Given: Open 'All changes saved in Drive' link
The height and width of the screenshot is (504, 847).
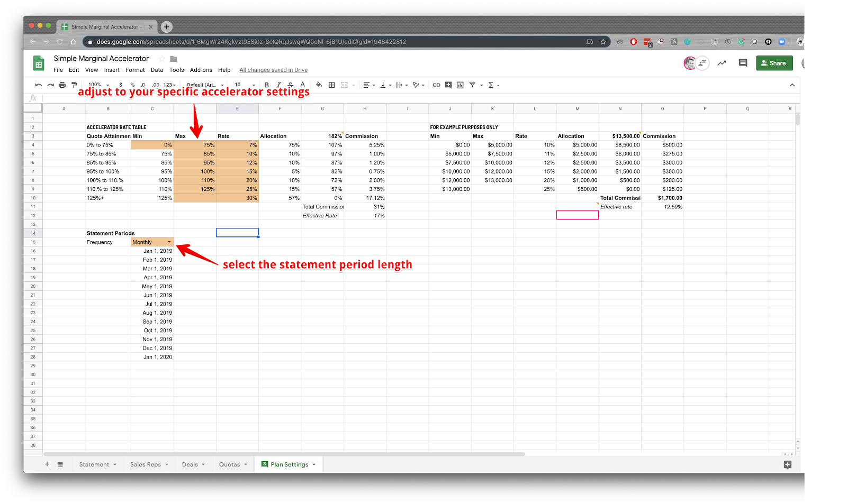Looking at the screenshot, I should pos(273,69).
